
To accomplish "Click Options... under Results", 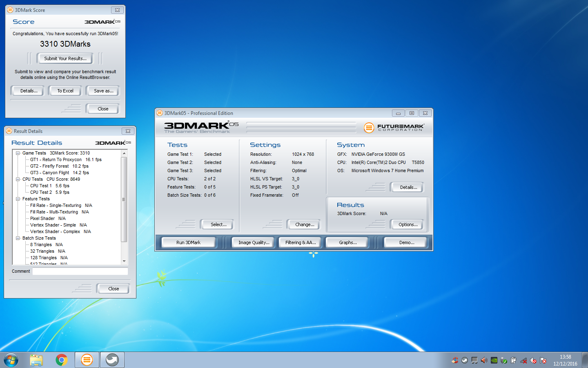I will point(408,224).
